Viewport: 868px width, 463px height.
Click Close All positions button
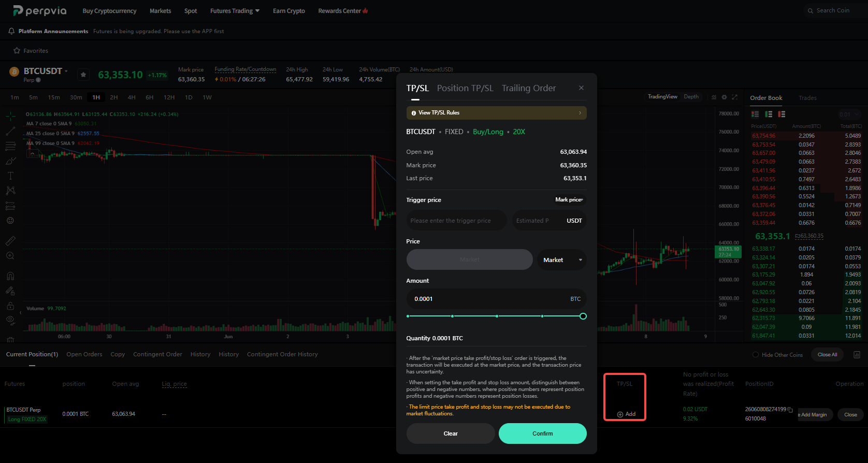(827, 355)
